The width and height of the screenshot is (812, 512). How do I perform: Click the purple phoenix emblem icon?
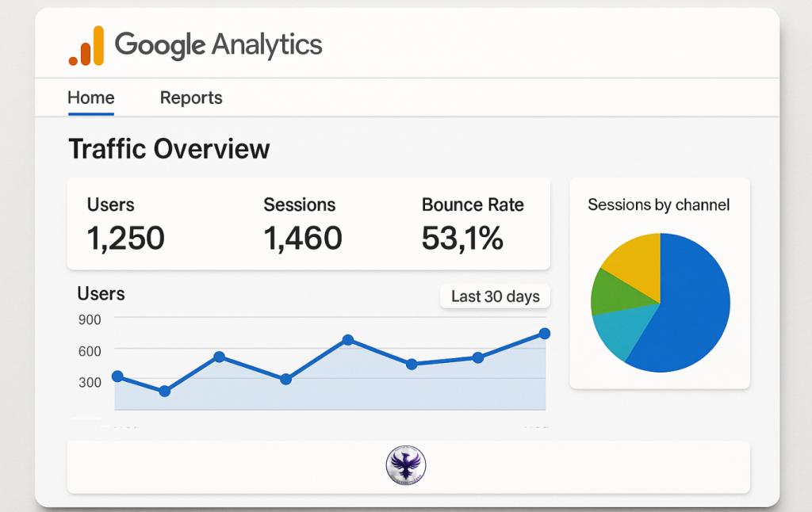point(406,465)
